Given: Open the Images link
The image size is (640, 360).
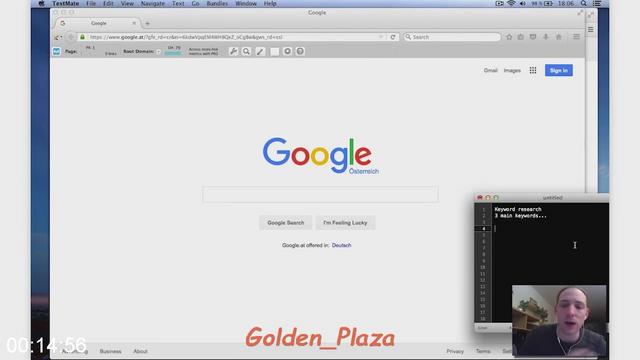Looking at the screenshot, I should click(512, 71).
